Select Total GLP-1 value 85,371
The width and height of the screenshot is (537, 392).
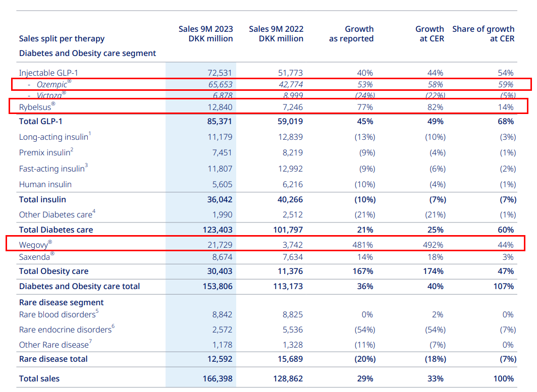tap(220, 122)
